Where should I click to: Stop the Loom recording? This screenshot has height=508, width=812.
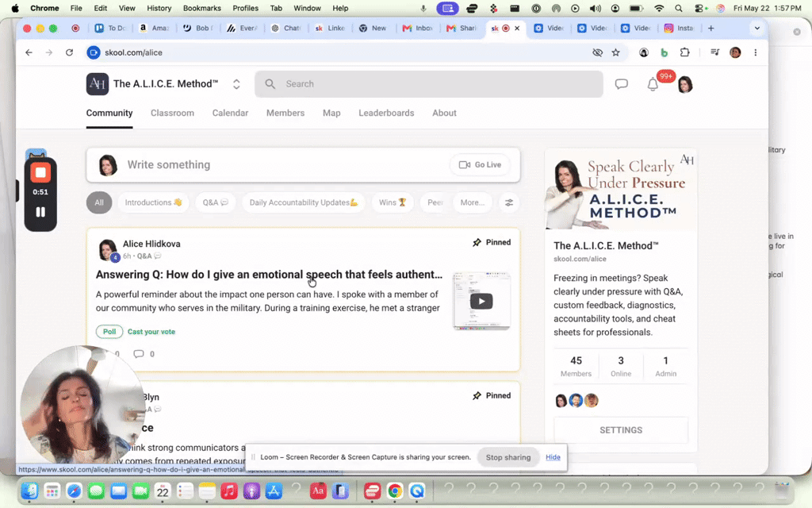pos(40,172)
